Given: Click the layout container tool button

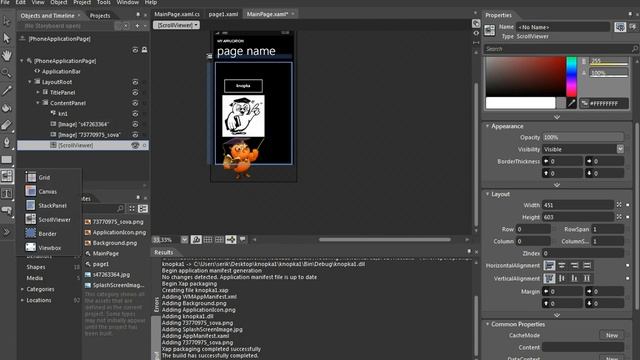Looking at the screenshot, I should pyautogui.click(x=7, y=176).
